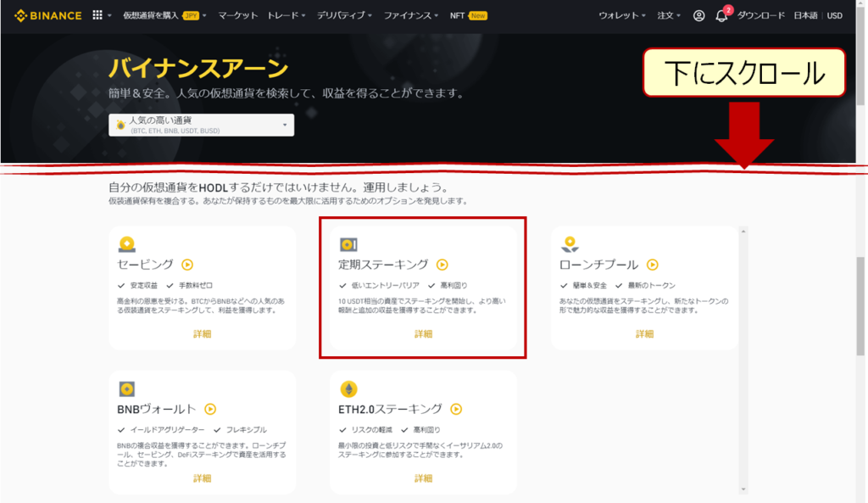Open the ダウンロード menu item
Screen dimensions: 868x503
pyautogui.click(x=761, y=15)
